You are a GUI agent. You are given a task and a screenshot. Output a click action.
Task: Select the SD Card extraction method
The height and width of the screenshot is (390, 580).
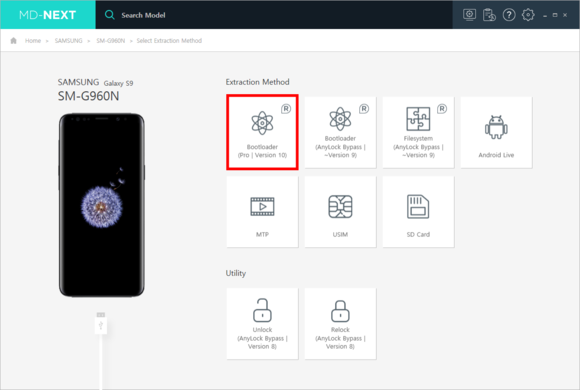pos(418,212)
